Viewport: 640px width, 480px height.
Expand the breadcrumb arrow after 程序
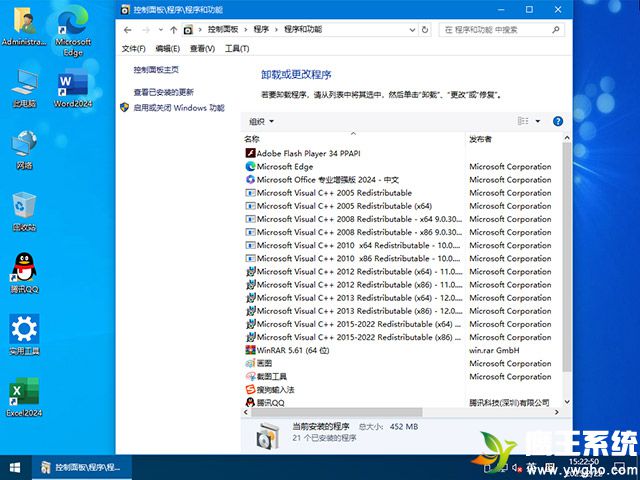click(276, 29)
